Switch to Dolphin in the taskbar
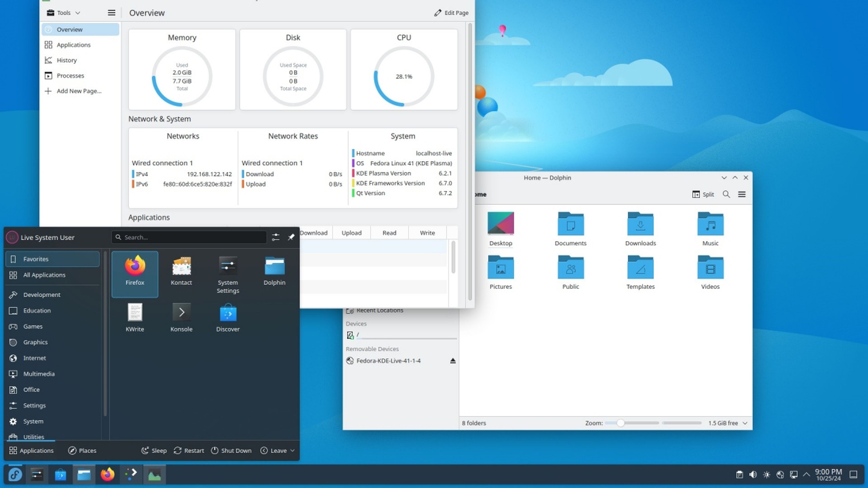Viewport: 868px width, 488px height. (84, 474)
